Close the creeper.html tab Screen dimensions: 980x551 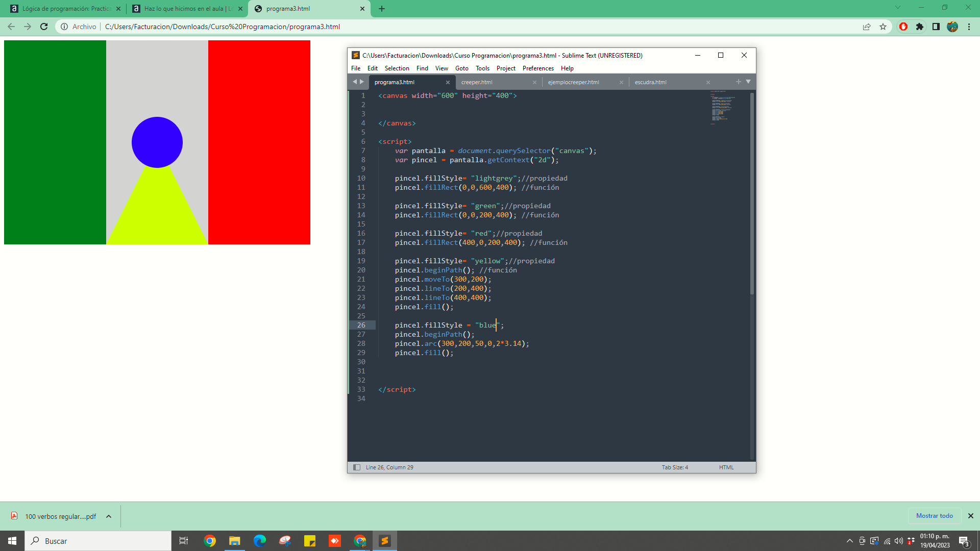point(534,82)
